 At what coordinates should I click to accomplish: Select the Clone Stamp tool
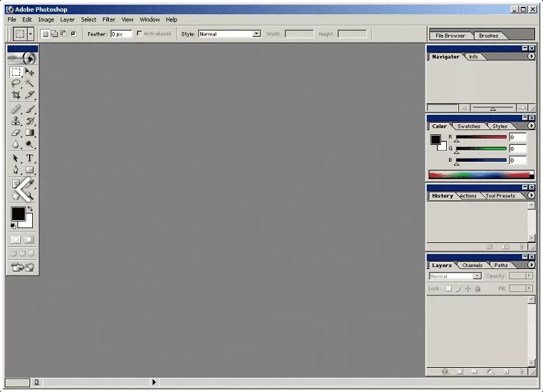[16, 121]
